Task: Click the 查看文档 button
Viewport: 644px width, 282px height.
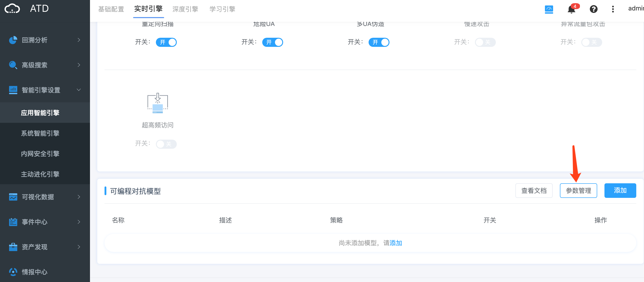Action: [534, 191]
